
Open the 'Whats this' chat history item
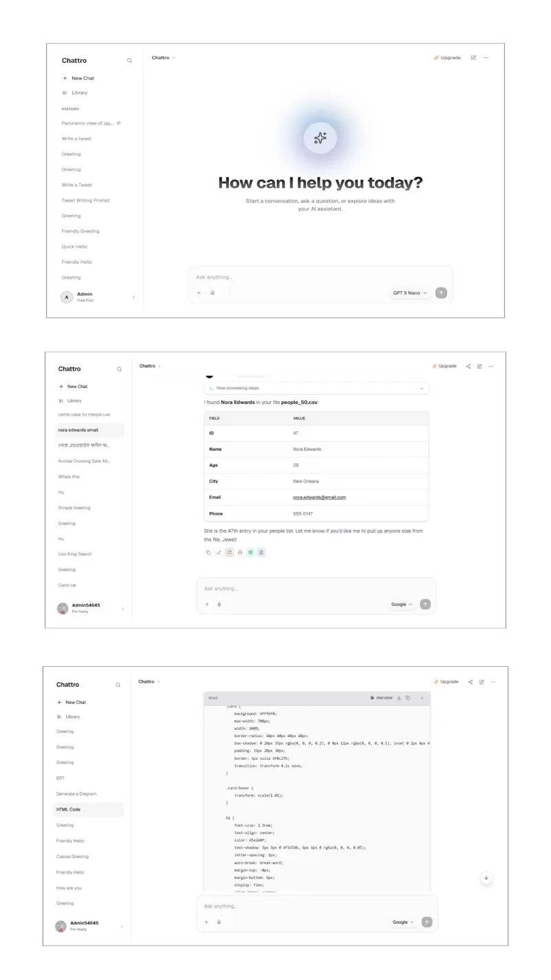pyautogui.click(x=69, y=476)
